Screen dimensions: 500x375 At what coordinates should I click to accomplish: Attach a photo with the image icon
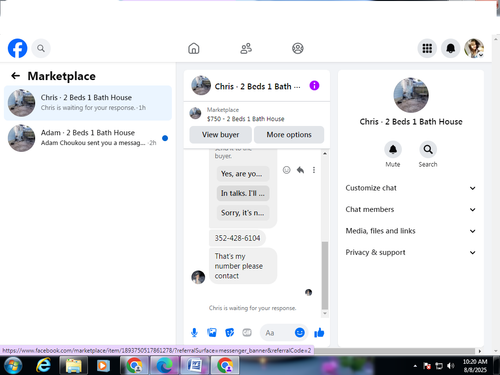click(212, 332)
